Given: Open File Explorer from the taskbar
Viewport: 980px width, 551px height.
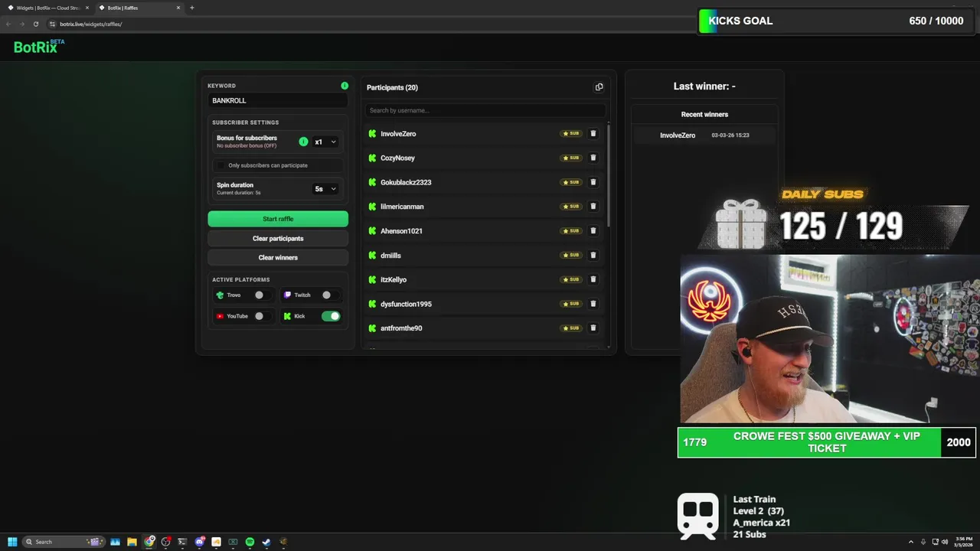Looking at the screenshot, I should (x=132, y=542).
